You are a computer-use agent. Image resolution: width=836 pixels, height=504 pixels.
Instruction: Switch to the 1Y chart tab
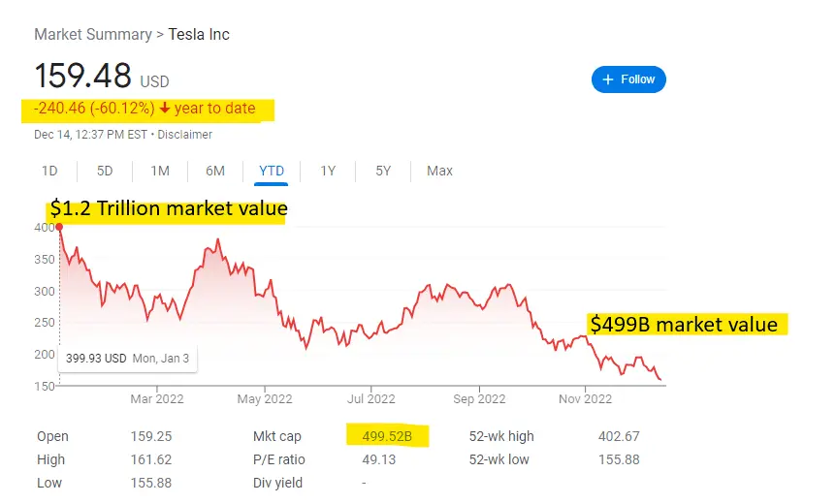(329, 171)
